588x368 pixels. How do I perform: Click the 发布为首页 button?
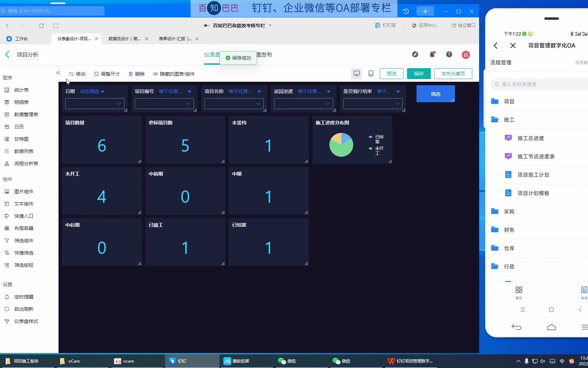pyautogui.click(x=453, y=74)
